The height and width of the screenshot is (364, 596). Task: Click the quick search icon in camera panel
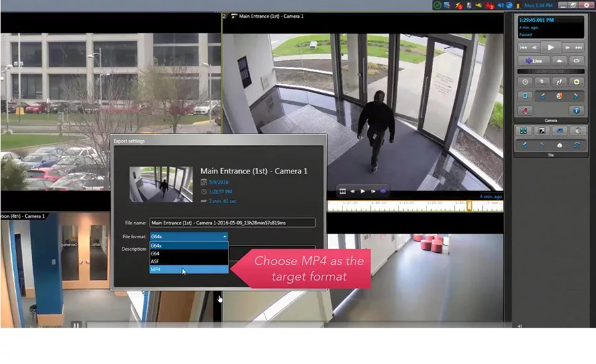542,82
